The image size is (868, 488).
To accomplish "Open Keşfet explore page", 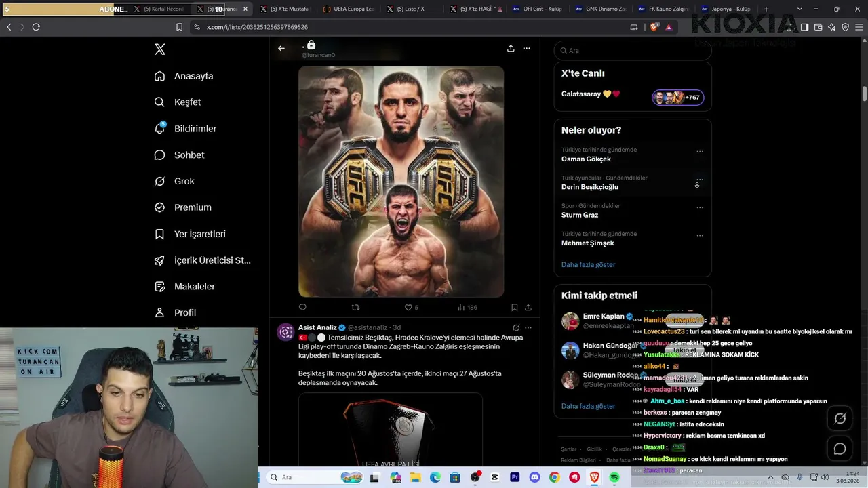I will 178,102.
